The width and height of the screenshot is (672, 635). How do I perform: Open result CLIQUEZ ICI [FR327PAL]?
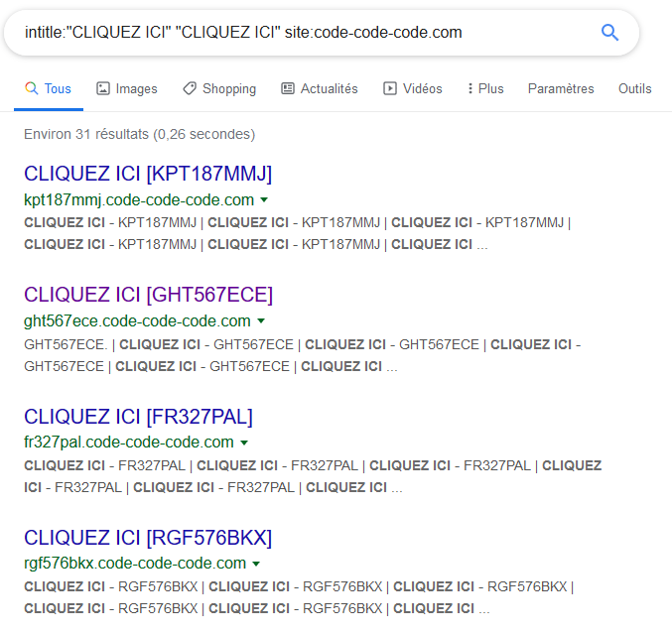coord(138,417)
